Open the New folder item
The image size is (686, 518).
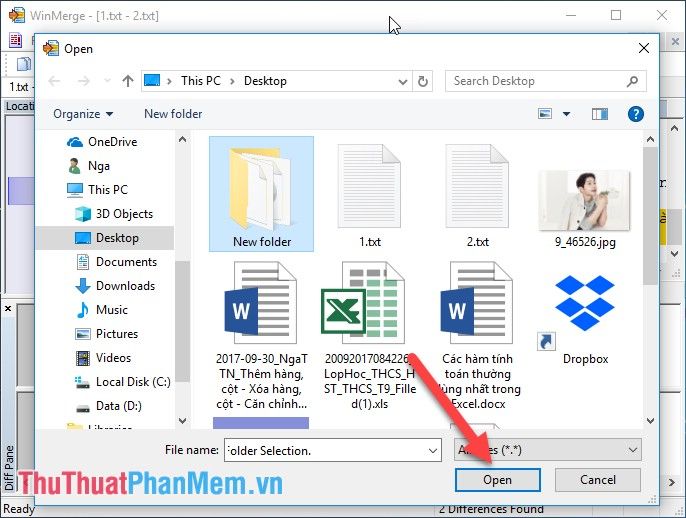click(261, 194)
